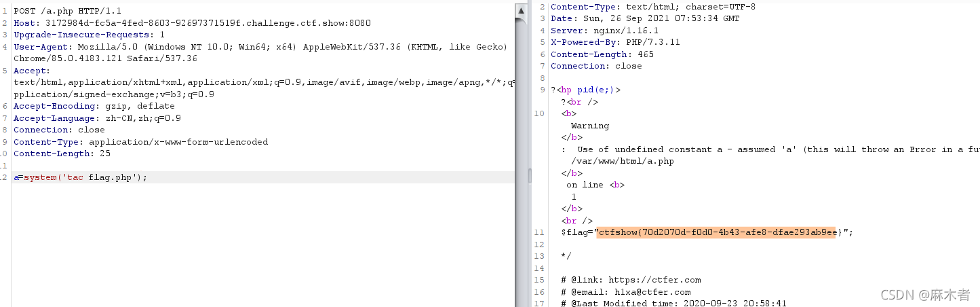Viewport: 980px width, 307px height.
Task: Click the 'Chrome/85.0.4183.121 Safari/537.36' line
Action: [x=105, y=58]
